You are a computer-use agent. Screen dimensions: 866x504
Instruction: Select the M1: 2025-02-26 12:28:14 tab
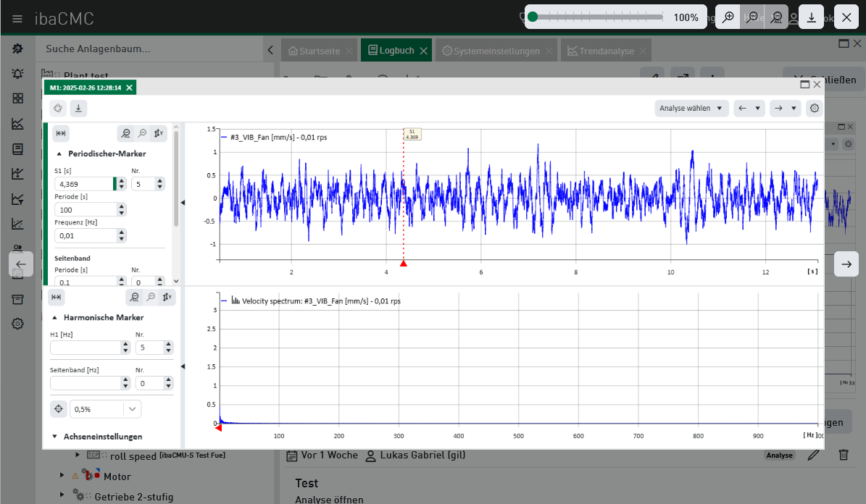click(x=86, y=88)
